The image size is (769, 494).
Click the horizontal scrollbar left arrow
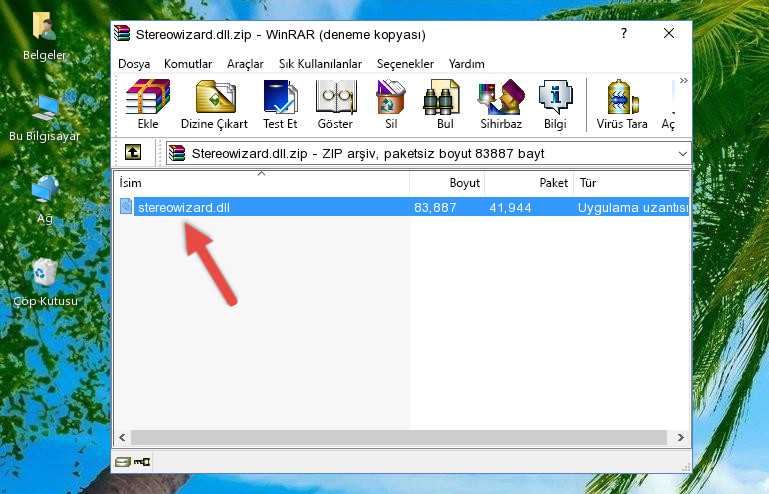[122, 437]
